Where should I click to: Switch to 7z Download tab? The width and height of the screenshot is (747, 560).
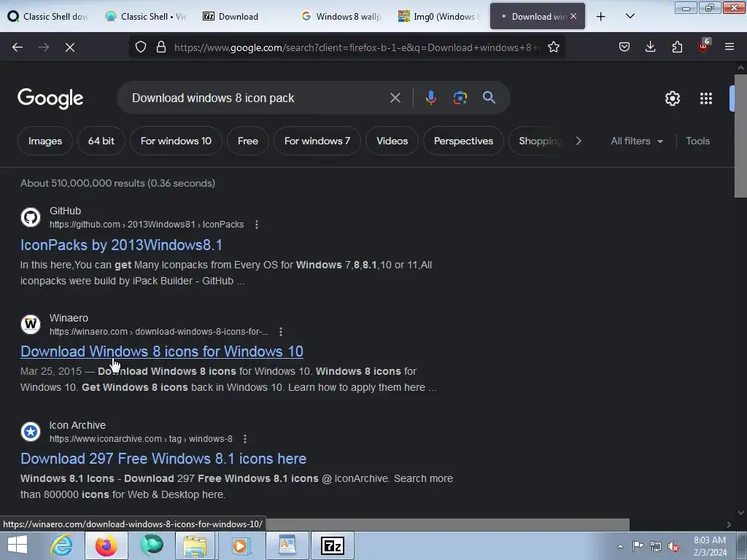(x=244, y=16)
